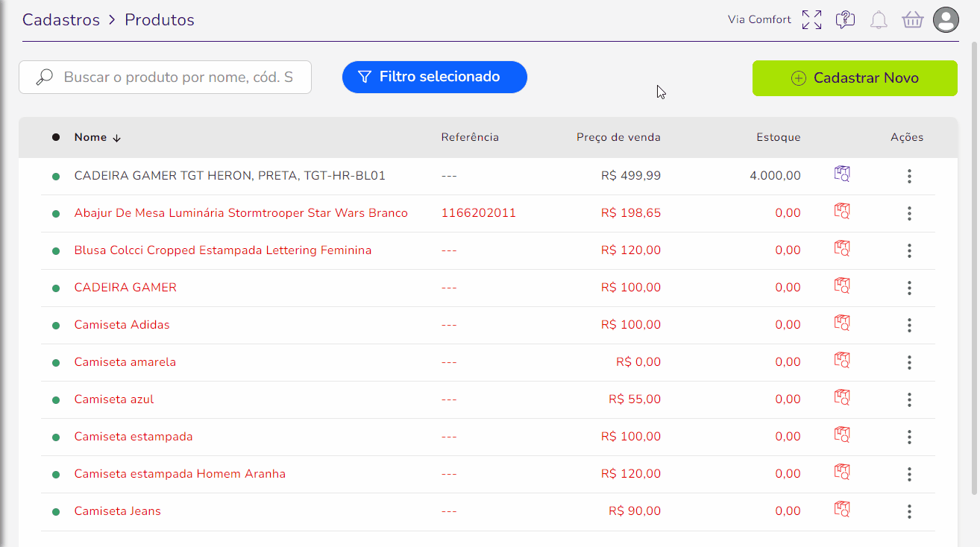This screenshot has width=980, height=547.
Task: Sort by Nome column header
Action: click(90, 137)
